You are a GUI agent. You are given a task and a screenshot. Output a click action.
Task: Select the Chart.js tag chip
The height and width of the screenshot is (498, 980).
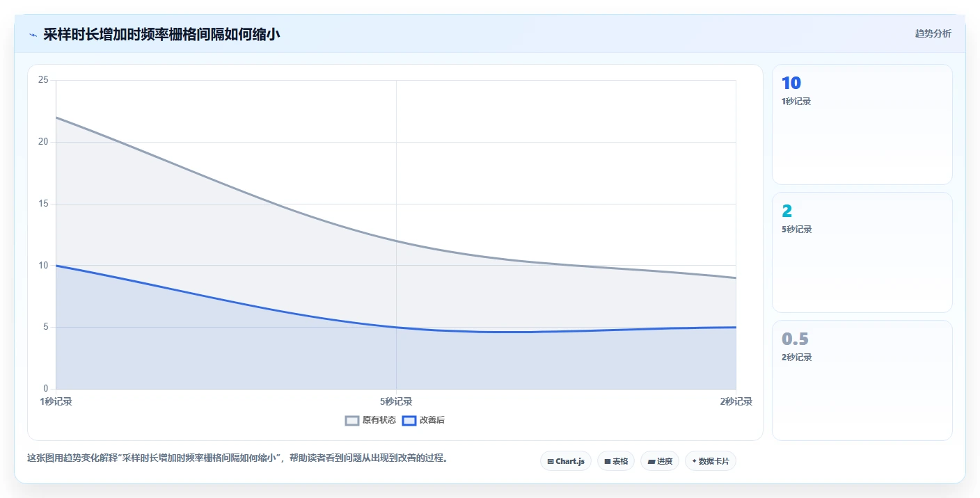[566, 461]
